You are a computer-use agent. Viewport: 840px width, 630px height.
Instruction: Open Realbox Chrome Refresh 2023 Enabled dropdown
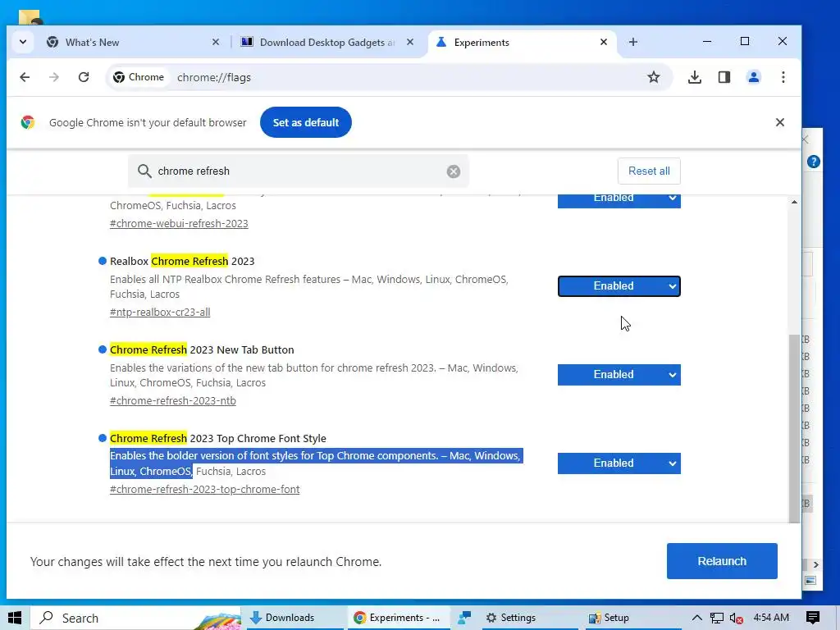tap(619, 286)
